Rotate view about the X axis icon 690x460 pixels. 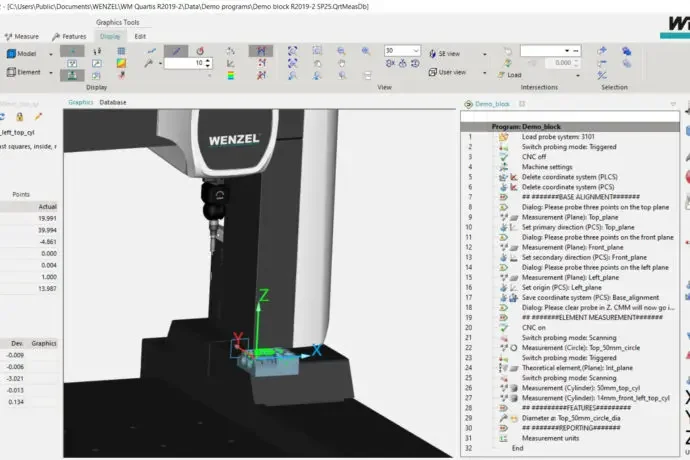tap(390, 63)
